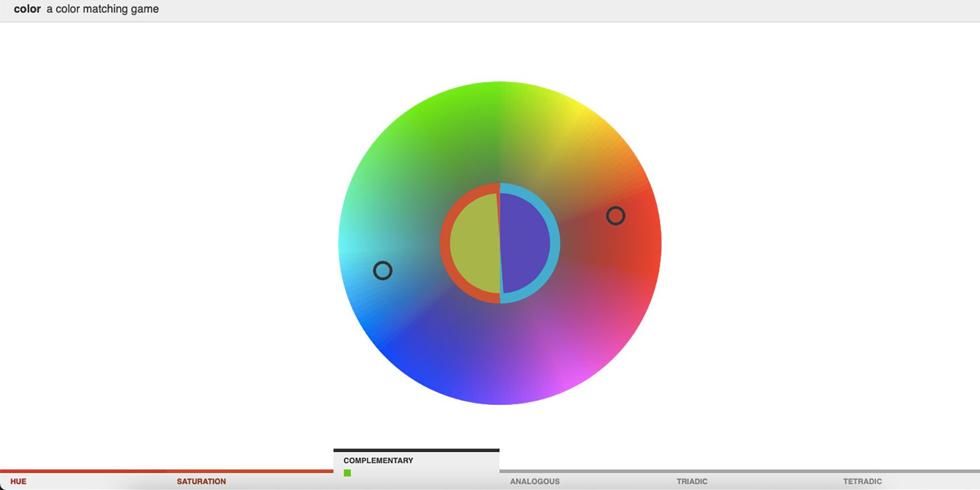
Task: Switch to the Hue stage tab
Action: [19, 481]
